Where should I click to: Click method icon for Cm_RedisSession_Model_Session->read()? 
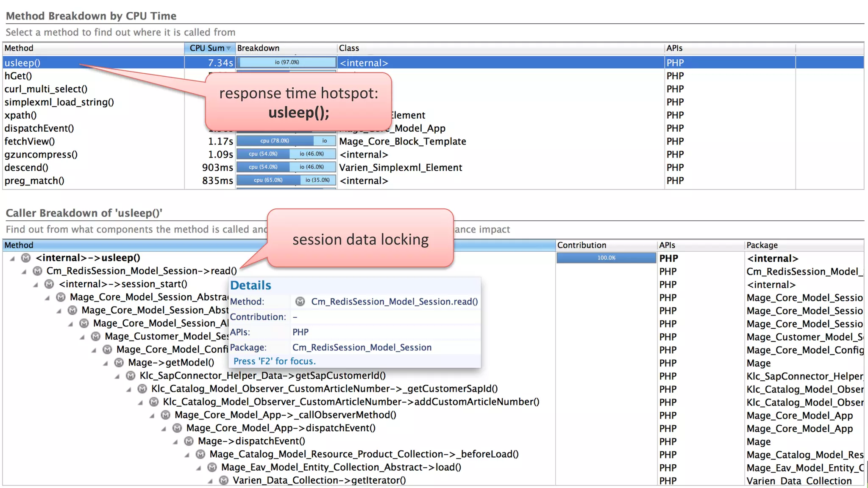37,271
